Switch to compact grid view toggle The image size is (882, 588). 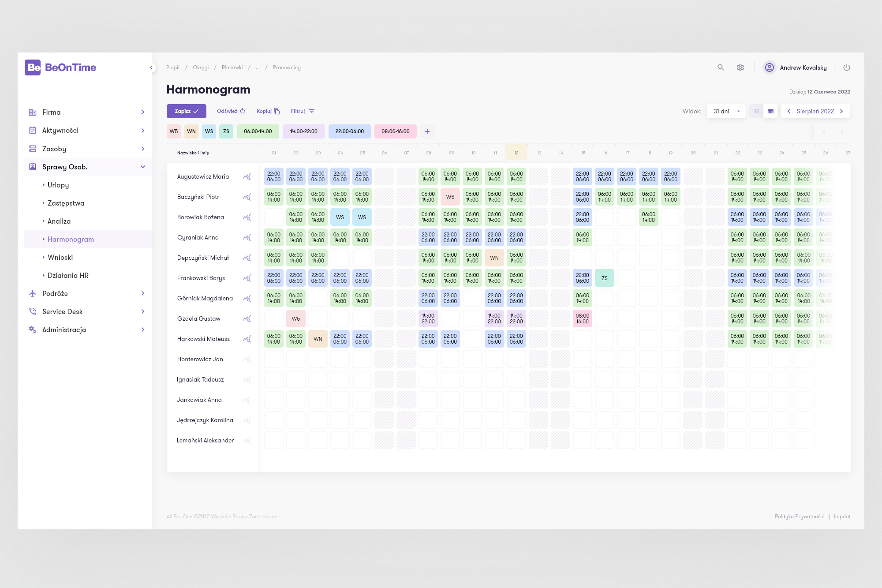[756, 111]
